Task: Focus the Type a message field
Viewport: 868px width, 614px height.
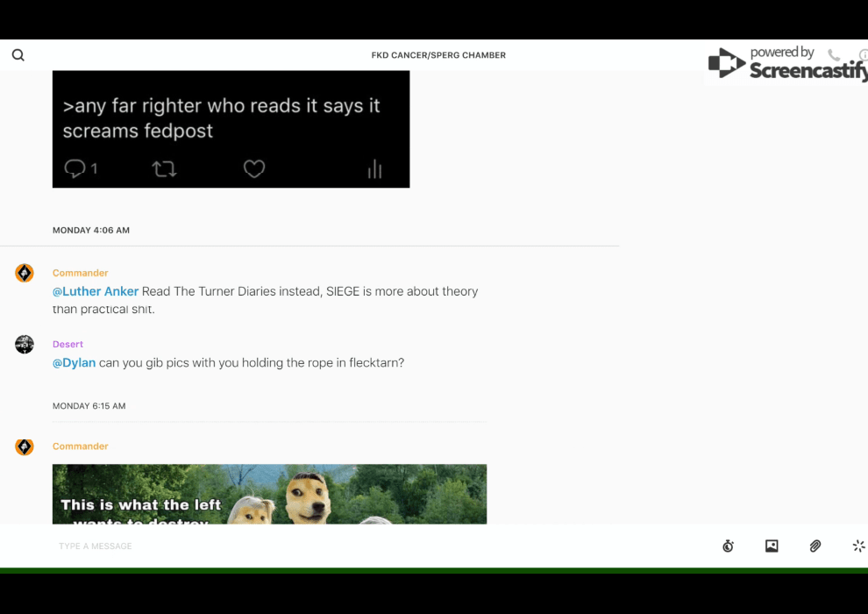Action: (351, 546)
